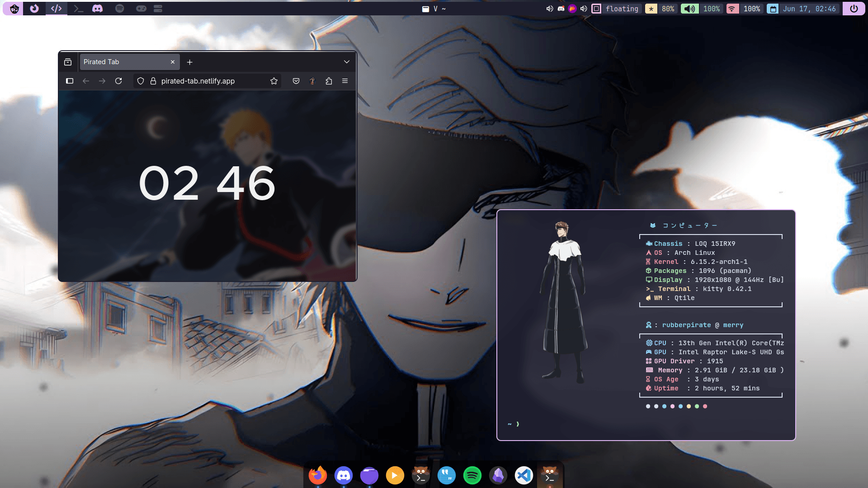Switch to the code workspace group
868x488 pixels.
(56, 9)
